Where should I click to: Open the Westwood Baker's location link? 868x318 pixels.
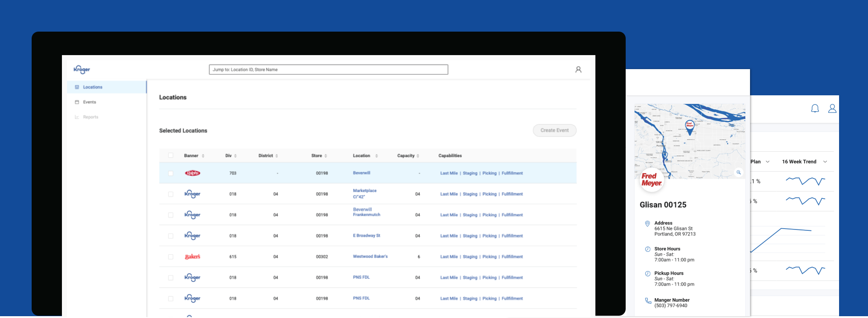pos(370,257)
